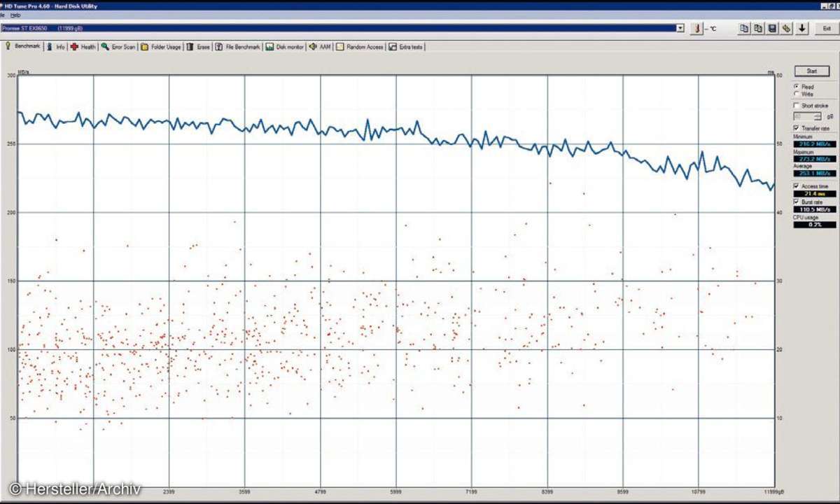Switch to the Error Scan tab
Viewport: 840px width, 504px height.
(118, 47)
